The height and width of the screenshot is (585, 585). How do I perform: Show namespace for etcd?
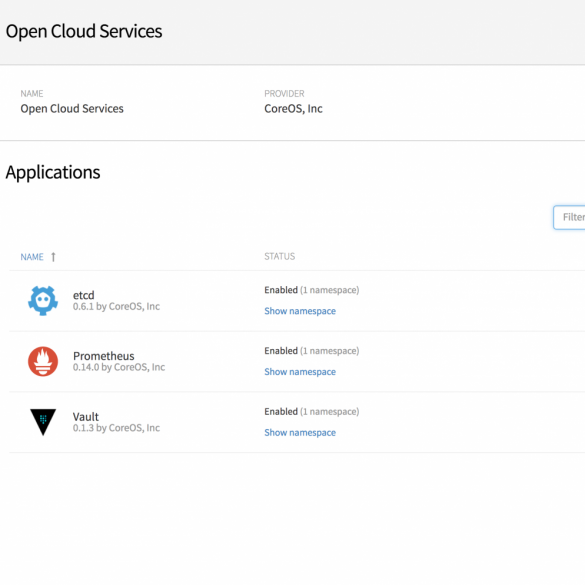[300, 311]
